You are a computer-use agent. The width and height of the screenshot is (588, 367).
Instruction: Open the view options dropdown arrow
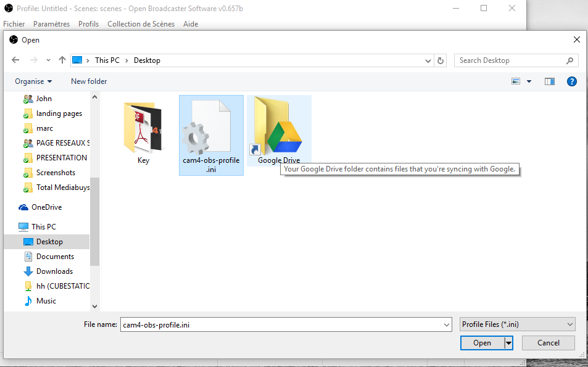pyautogui.click(x=529, y=81)
